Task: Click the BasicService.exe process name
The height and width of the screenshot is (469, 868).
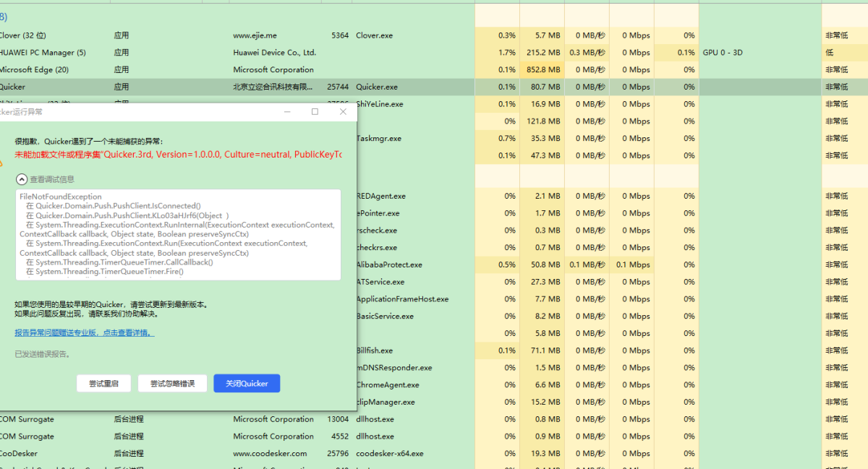Action: point(385,316)
